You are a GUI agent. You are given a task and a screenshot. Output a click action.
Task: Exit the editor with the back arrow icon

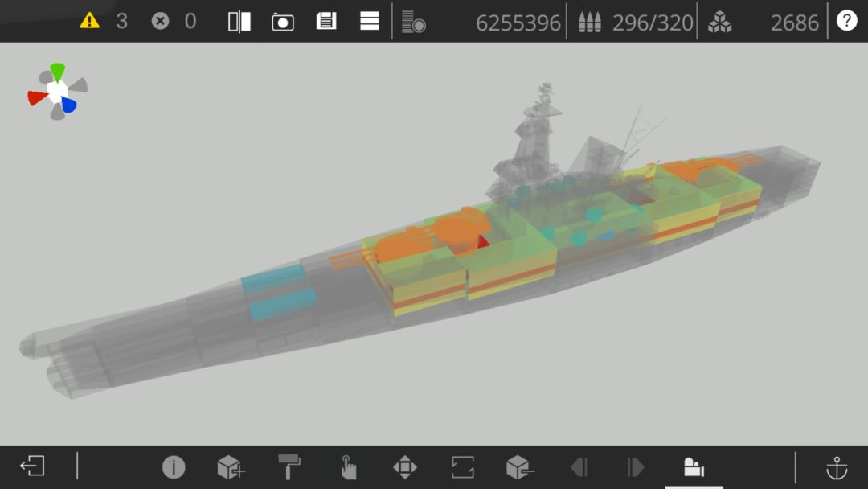(32, 466)
